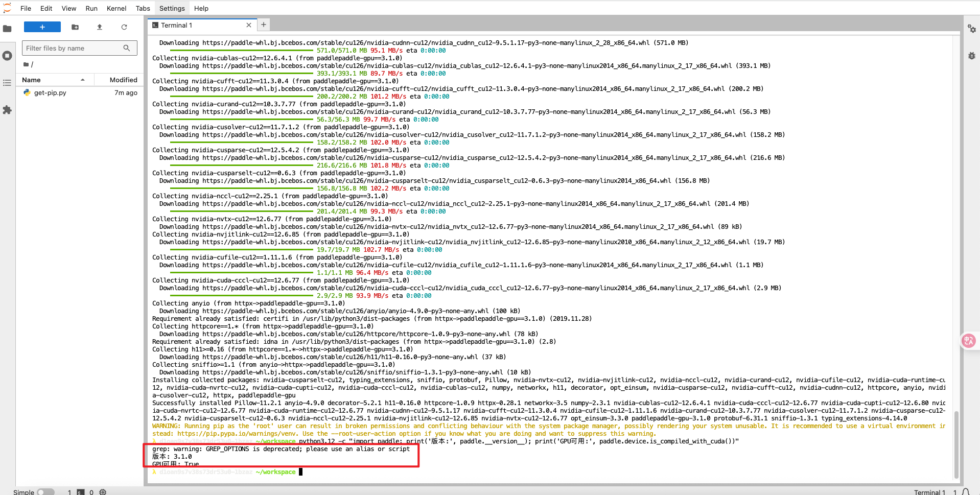
Task: Sort files by Name column arrow
Action: click(83, 80)
